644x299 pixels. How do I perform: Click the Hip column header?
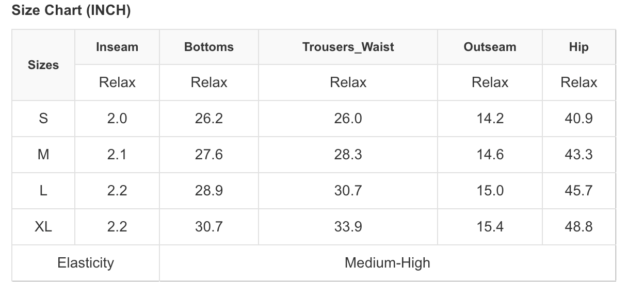[578, 47]
